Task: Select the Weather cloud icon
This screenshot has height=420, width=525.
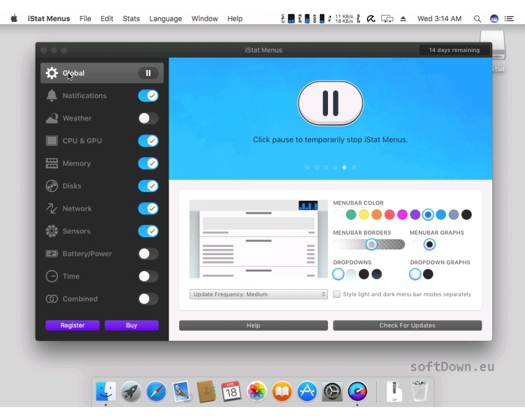Action: click(x=51, y=118)
